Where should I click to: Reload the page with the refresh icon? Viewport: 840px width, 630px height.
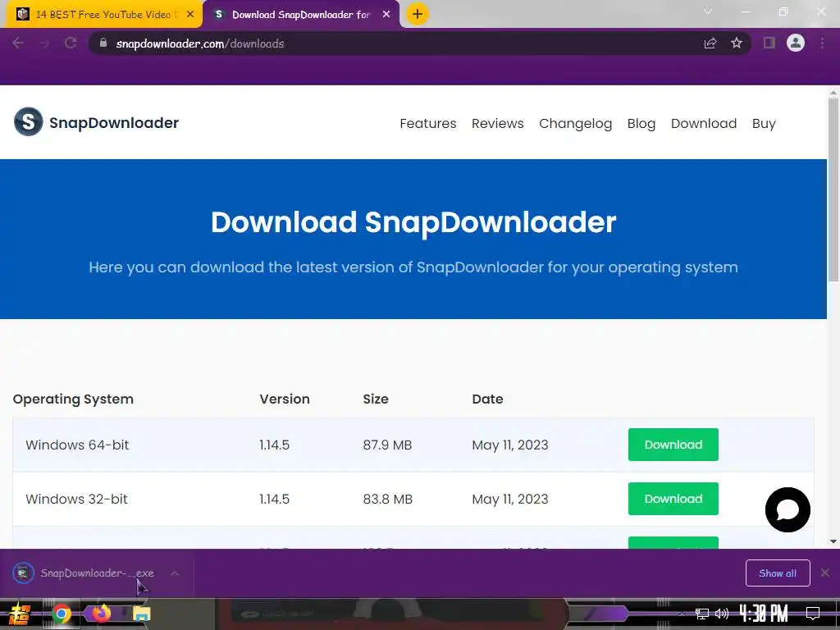(71, 43)
